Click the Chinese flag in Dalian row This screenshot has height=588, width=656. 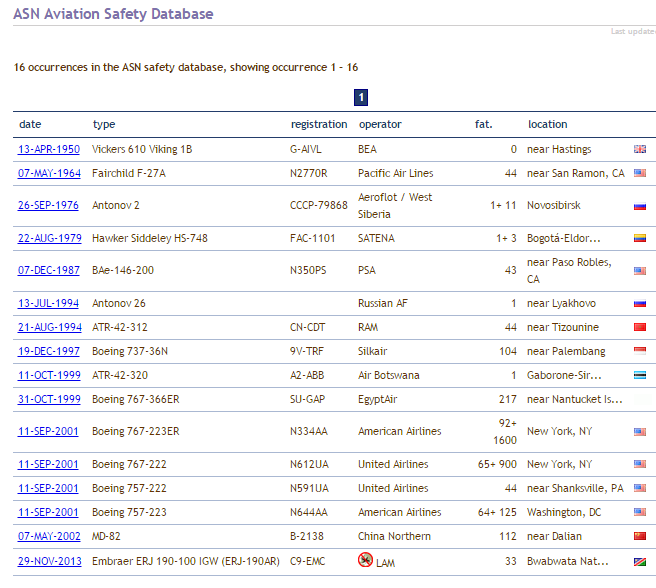[640, 536]
